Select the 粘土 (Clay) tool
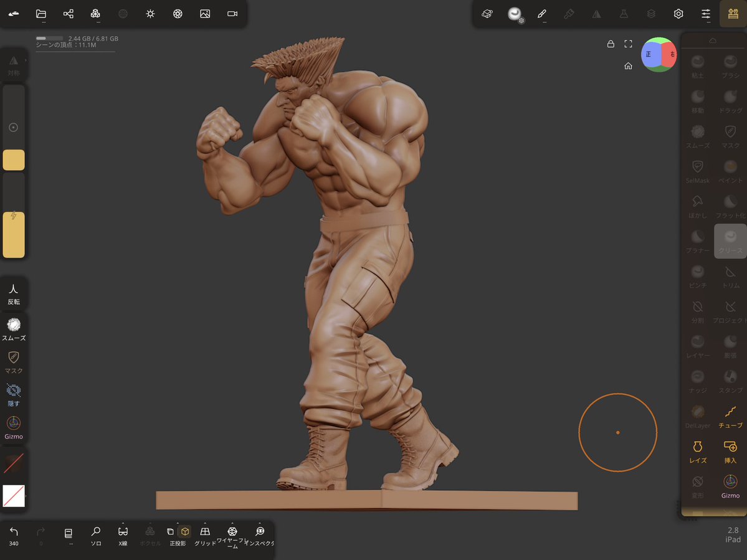 pos(697,66)
